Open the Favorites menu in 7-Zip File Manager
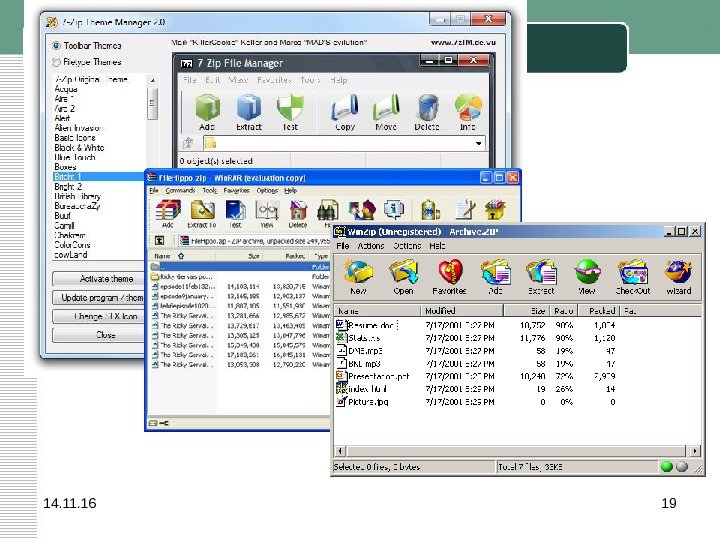 click(274, 80)
